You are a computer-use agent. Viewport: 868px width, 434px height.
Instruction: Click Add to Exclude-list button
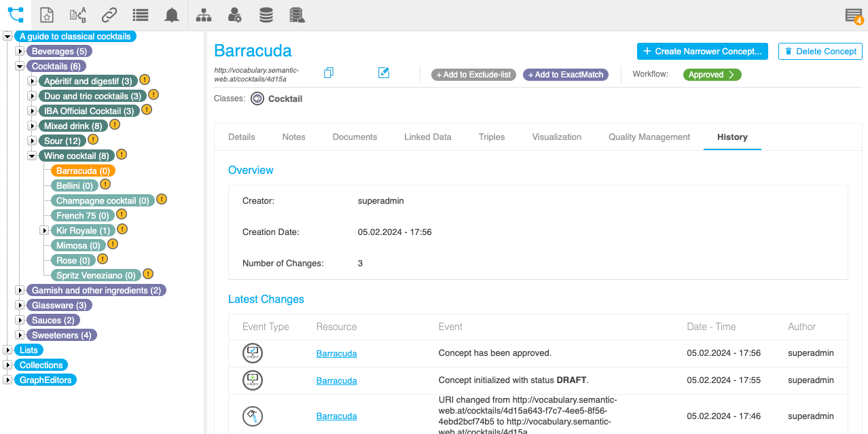click(473, 75)
